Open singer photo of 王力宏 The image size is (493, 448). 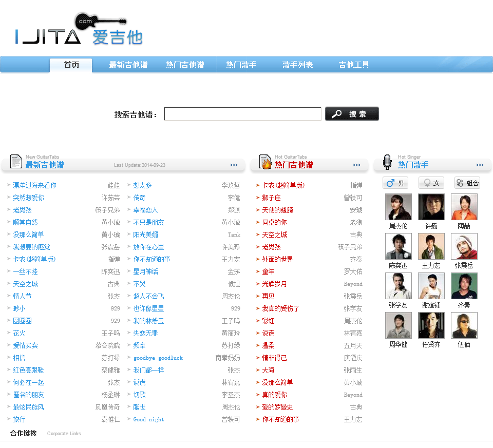point(431,246)
